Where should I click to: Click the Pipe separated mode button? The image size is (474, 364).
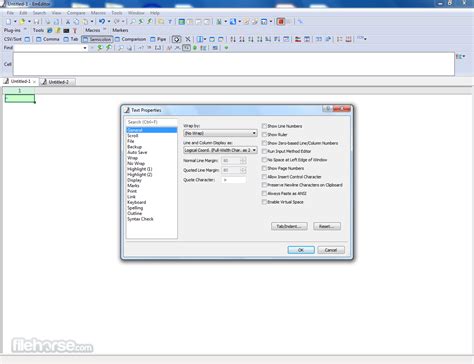pos(158,39)
